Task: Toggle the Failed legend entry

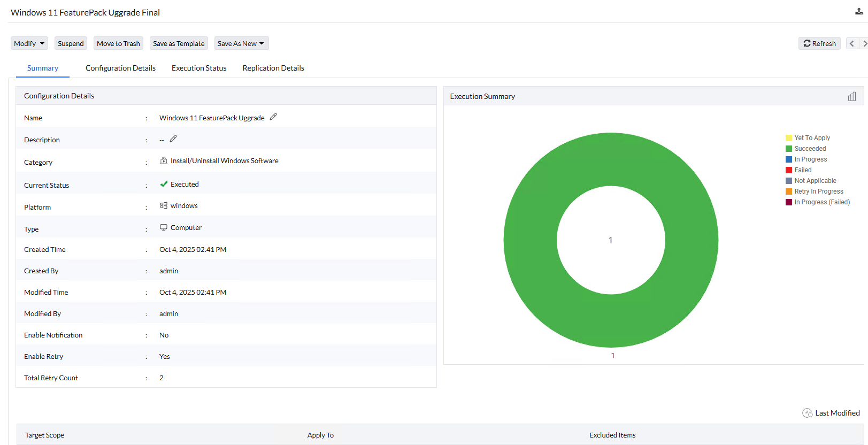Action: pyautogui.click(x=802, y=170)
